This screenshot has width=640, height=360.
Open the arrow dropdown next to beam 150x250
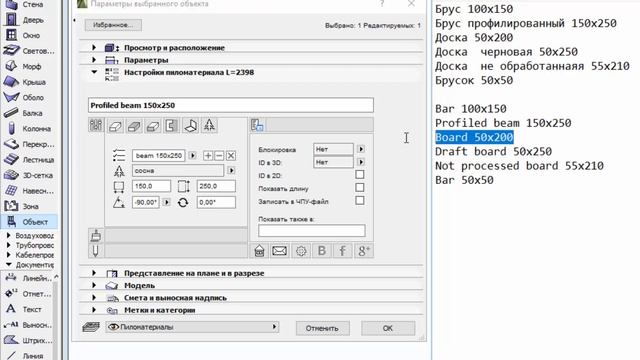(193, 156)
